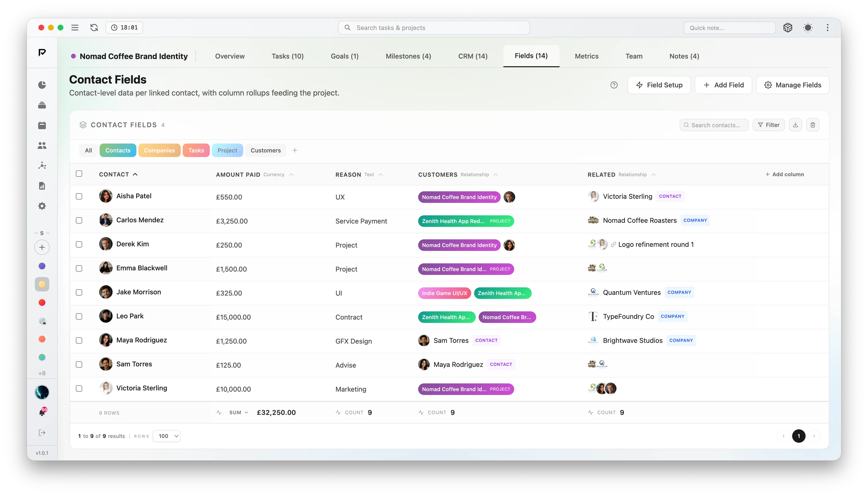Click the logout icon in sidebar
Viewport: 868px width, 496px height.
[42, 433]
